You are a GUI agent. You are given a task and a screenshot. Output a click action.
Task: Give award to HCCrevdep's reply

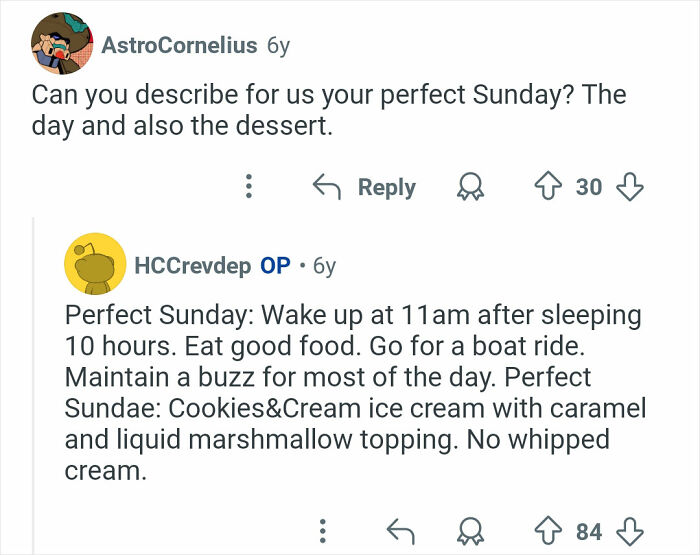(470, 528)
